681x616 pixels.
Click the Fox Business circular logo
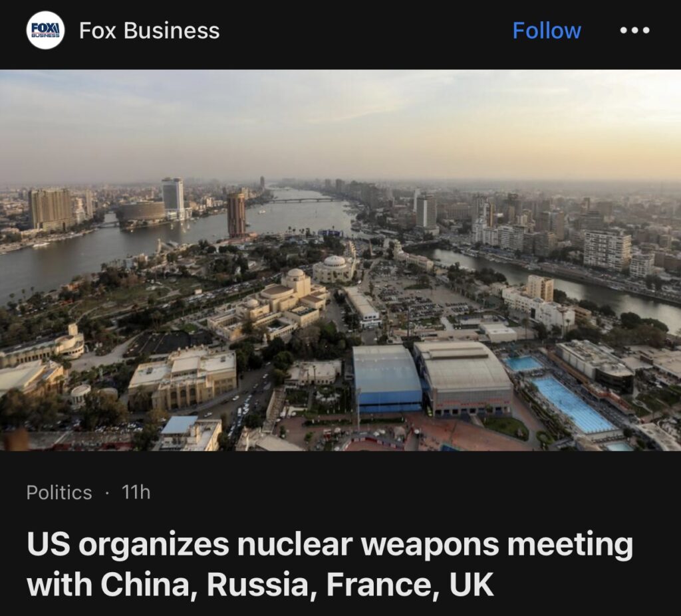tap(45, 30)
